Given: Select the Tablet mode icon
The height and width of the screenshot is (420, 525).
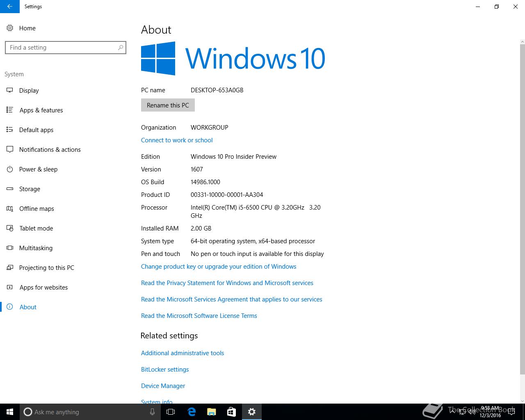Looking at the screenshot, I should pyautogui.click(x=10, y=228).
